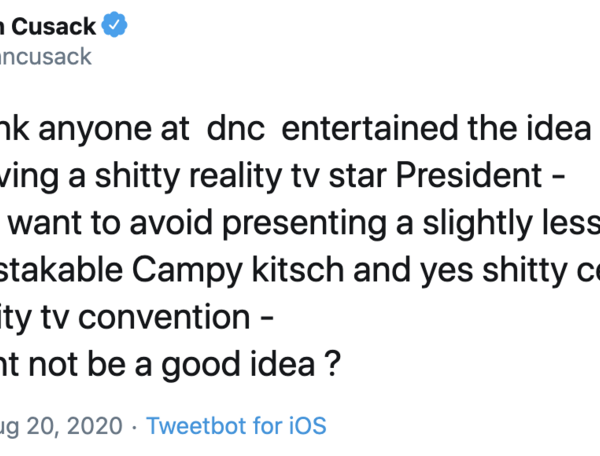
Task: Click the word "dnc" in the tweet
Action: [x=231, y=130]
